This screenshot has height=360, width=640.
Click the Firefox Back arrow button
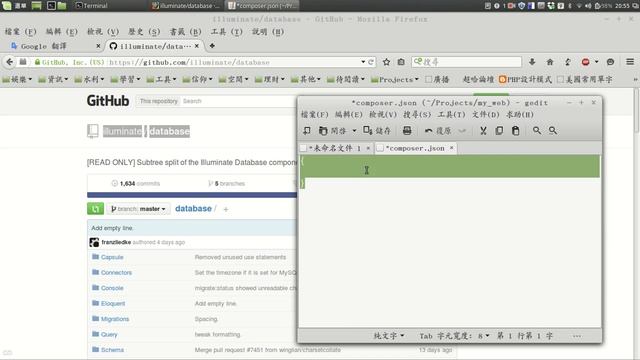point(9,62)
